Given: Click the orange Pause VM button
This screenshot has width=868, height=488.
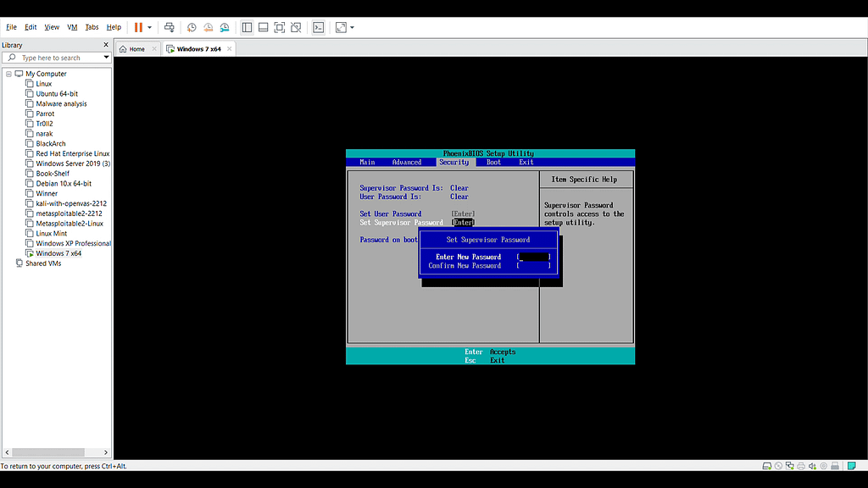Looking at the screenshot, I should pyautogui.click(x=138, y=27).
